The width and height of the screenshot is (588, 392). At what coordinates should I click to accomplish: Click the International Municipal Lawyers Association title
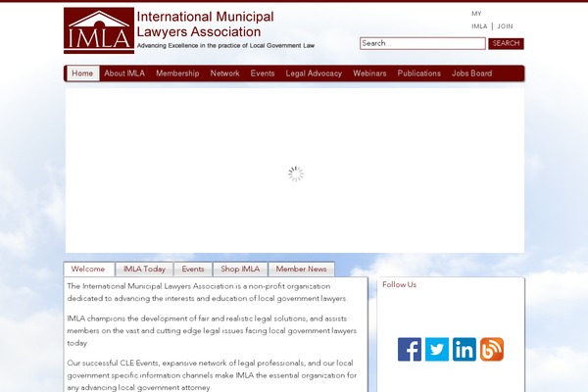click(205, 24)
